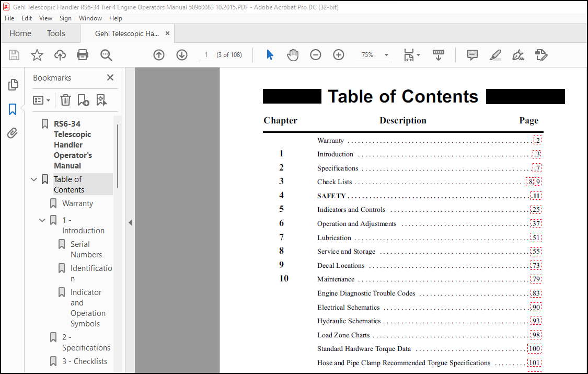
Task: Open the Window menu
Action: (90, 18)
